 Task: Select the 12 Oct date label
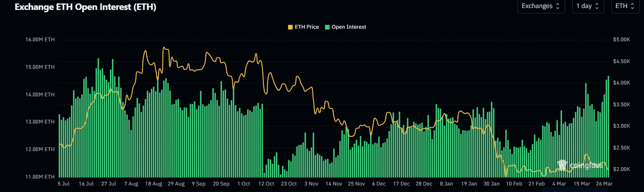click(x=266, y=184)
